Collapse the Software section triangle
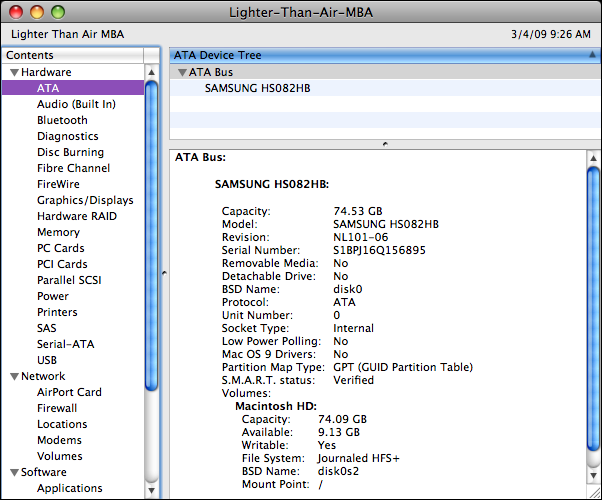 14,473
